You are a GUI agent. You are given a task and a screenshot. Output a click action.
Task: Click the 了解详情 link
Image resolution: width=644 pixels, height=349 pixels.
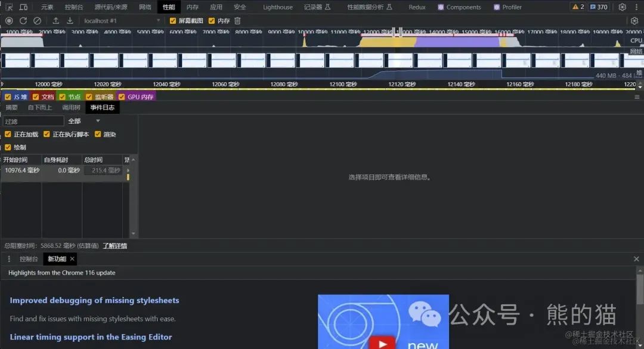pos(115,245)
